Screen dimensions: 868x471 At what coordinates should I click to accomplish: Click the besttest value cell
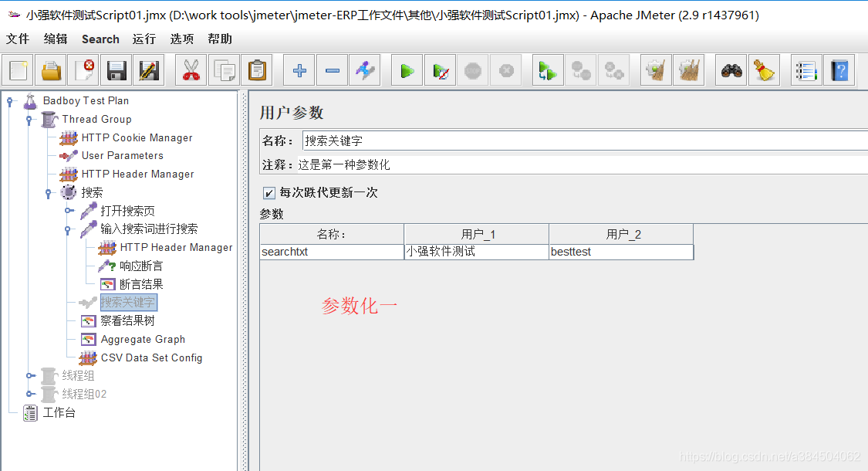pyautogui.click(x=621, y=252)
